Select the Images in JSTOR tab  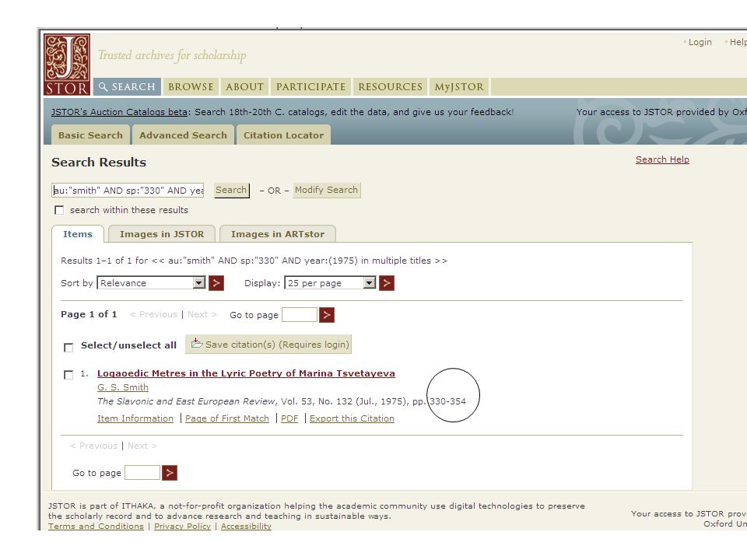[162, 234]
